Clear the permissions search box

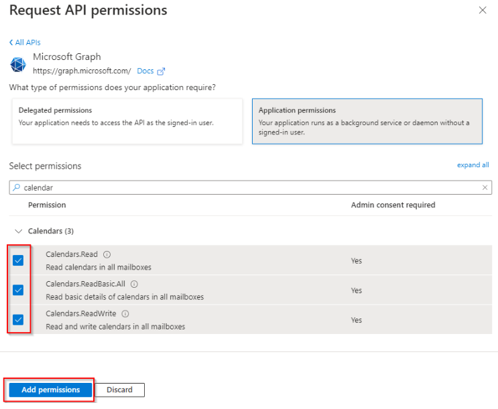485,188
